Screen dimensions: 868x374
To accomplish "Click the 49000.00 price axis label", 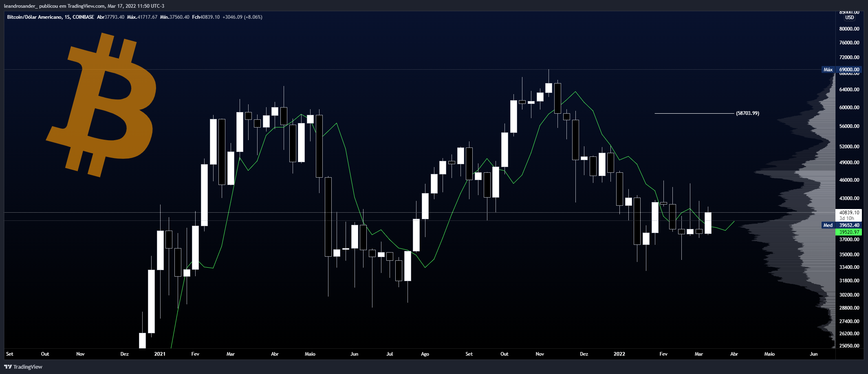I will tap(849, 163).
